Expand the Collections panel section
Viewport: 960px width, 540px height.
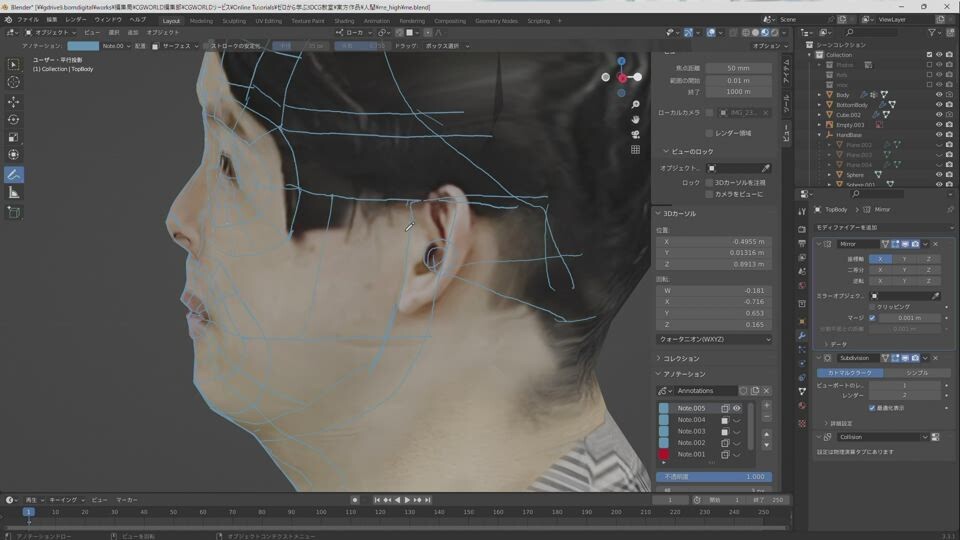(682, 358)
